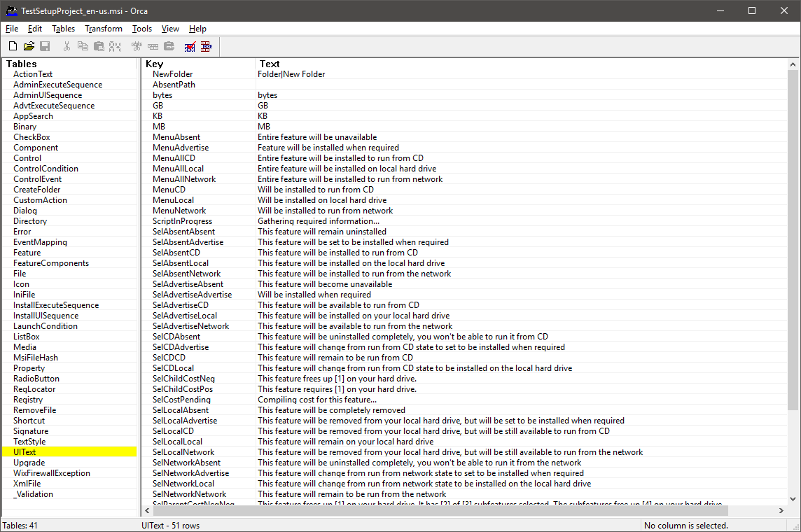Save the current database

tap(45, 45)
